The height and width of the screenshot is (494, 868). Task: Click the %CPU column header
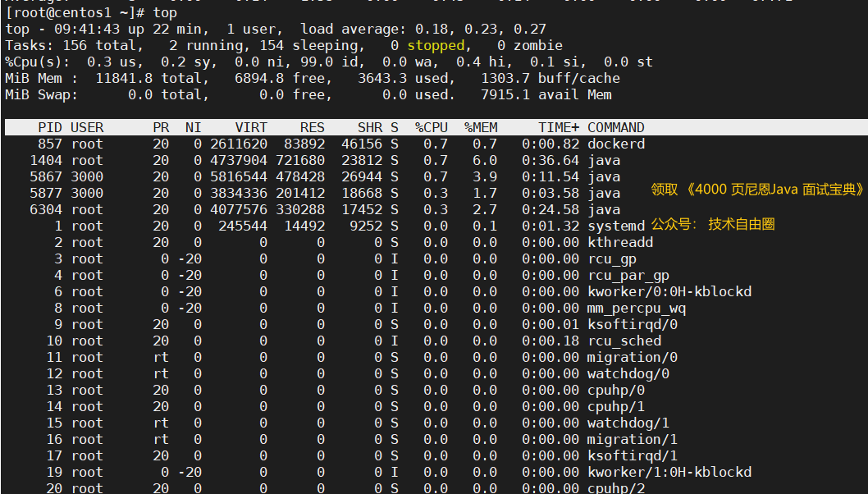[432, 127]
